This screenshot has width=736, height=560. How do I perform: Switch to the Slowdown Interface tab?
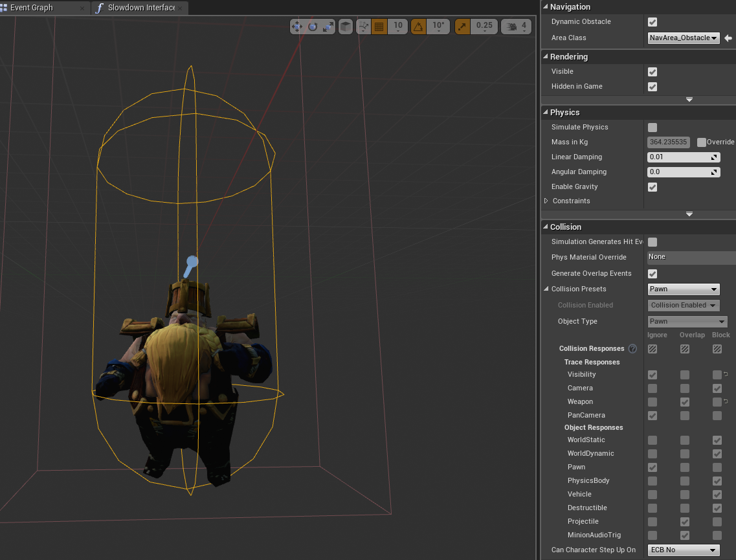pos(141,8)
